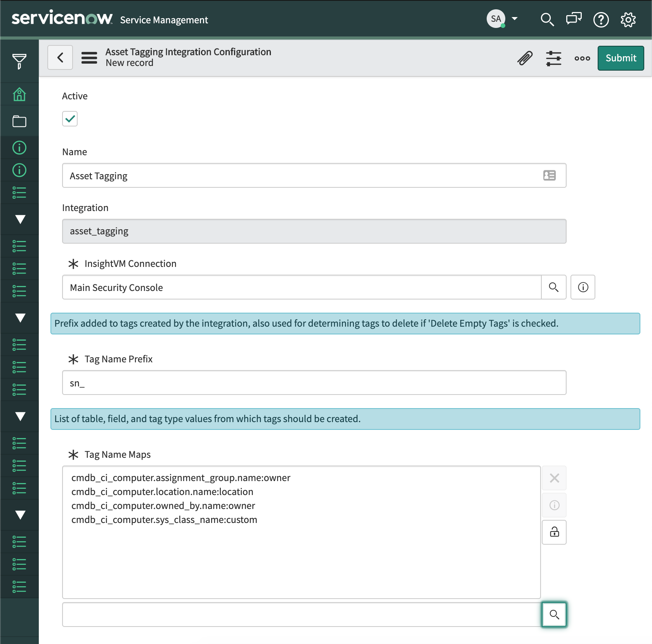Open the form context hamburger menu
Image resolution: width=652 pixels, height=644 pixels.
coord(89,58)
